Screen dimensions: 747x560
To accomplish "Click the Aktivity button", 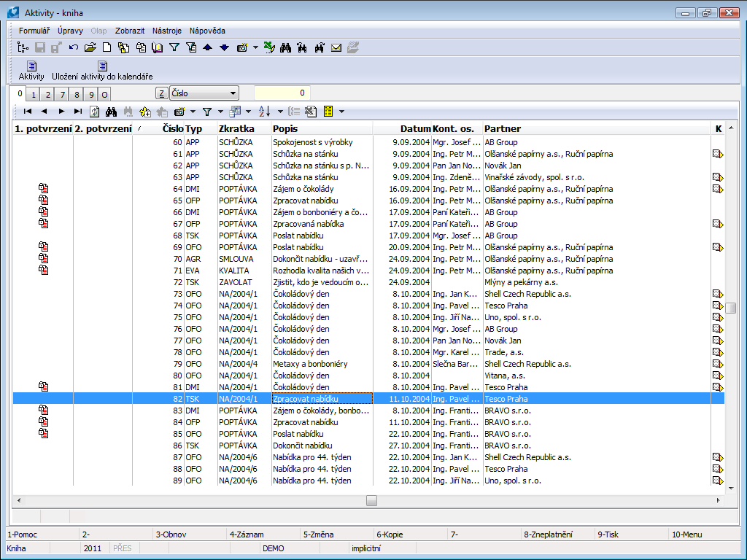I will (31, 71).
